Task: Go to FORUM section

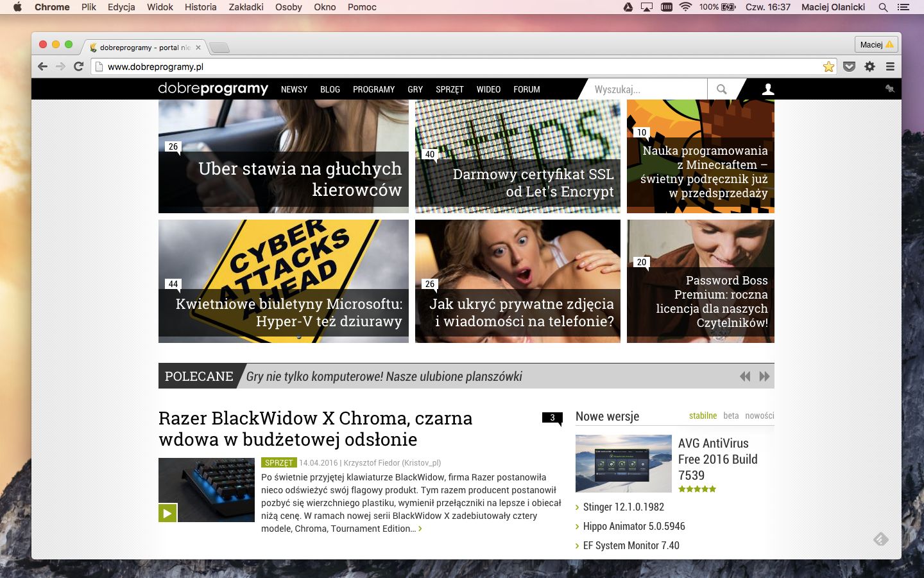Action: tap(527, 89)
